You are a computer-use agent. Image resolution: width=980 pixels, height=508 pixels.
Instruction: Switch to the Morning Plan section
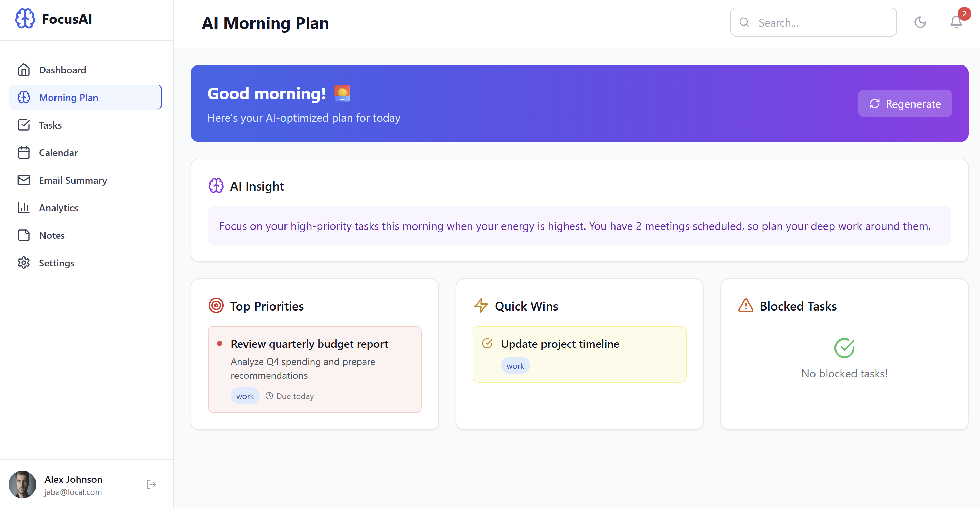(x=69, y=97)
